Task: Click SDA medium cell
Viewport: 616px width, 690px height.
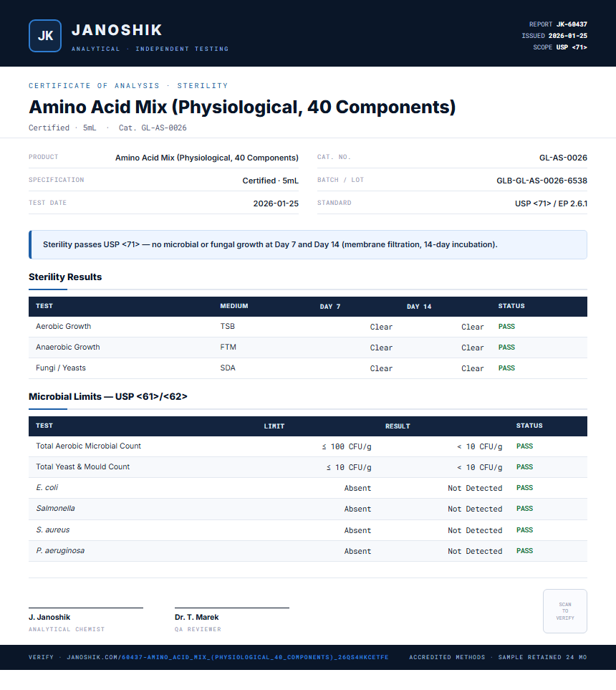Action: coord(228,368)
